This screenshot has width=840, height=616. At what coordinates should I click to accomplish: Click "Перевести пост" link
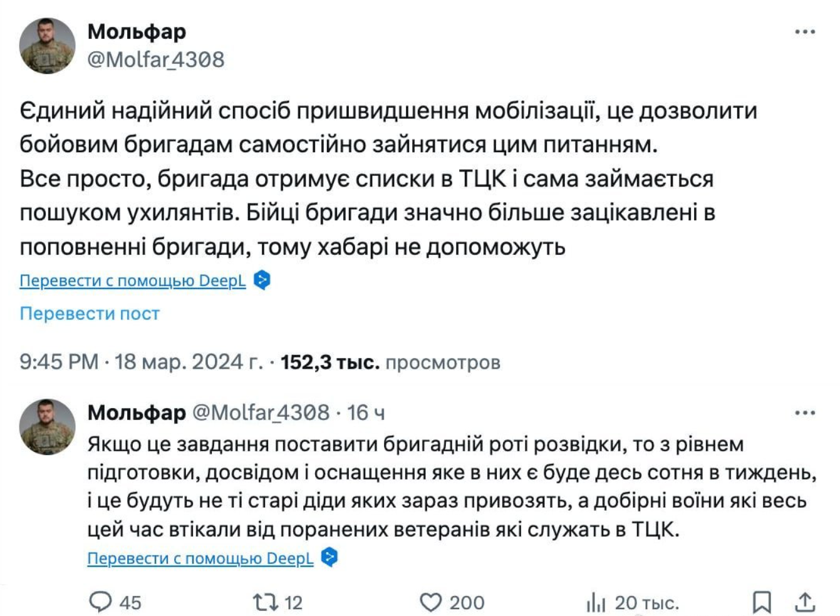[x=90, y=313]
